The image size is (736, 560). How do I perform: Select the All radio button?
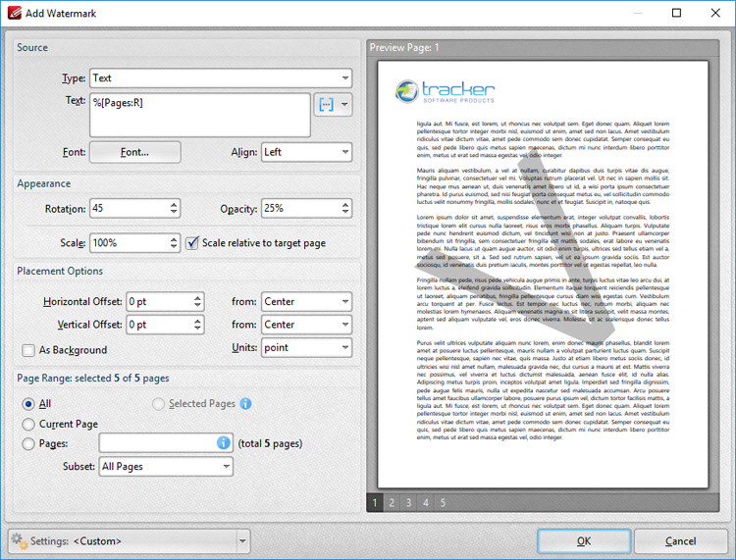click(x=28, y=403)
